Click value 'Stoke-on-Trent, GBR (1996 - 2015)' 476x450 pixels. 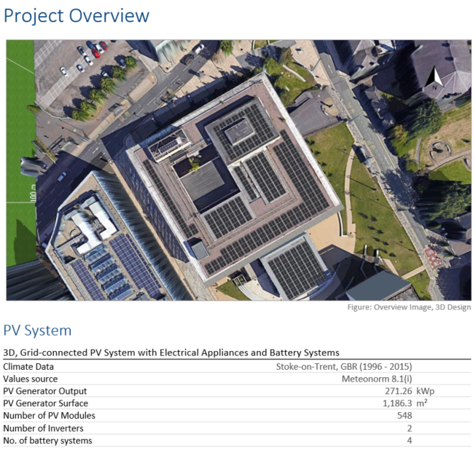344,366
